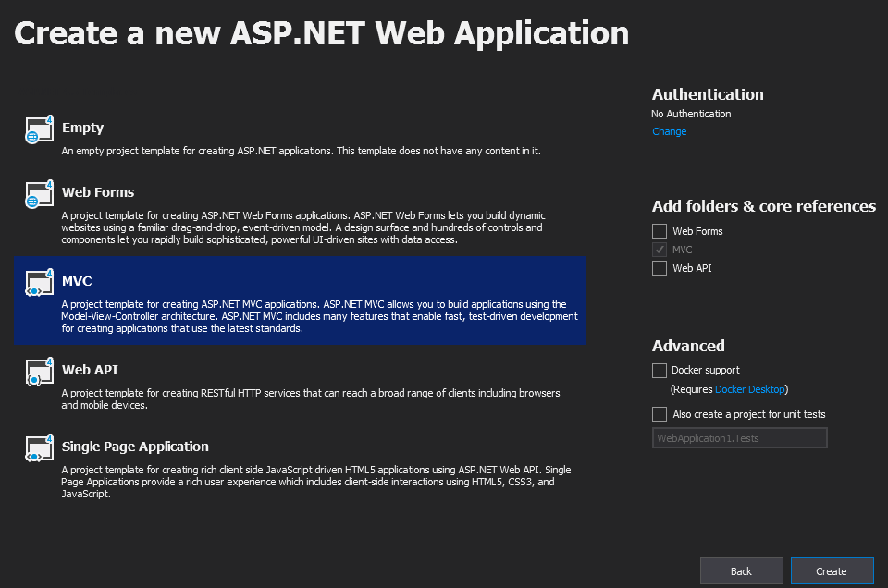Tick the Web API references checkbox

(660, 268)
